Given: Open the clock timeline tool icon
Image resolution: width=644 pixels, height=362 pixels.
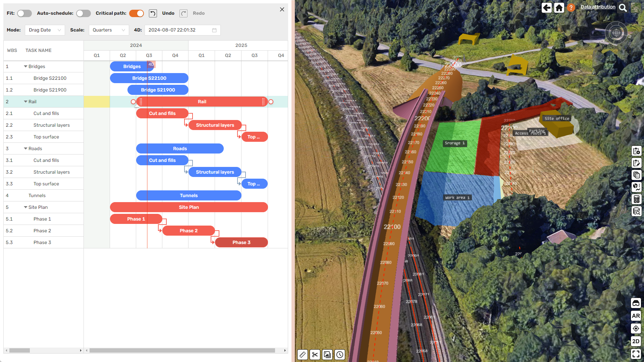Looking at the screenshot, I should (340, 355).
